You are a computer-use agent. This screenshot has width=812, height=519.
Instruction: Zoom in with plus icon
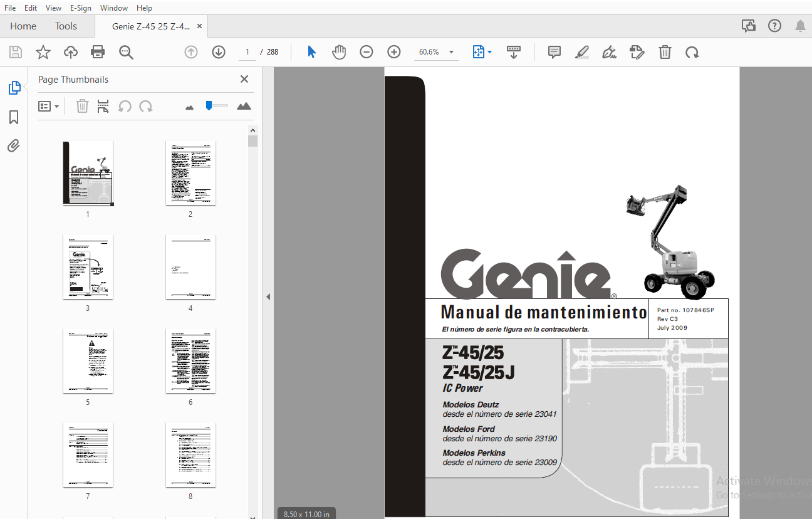(394, 52)
